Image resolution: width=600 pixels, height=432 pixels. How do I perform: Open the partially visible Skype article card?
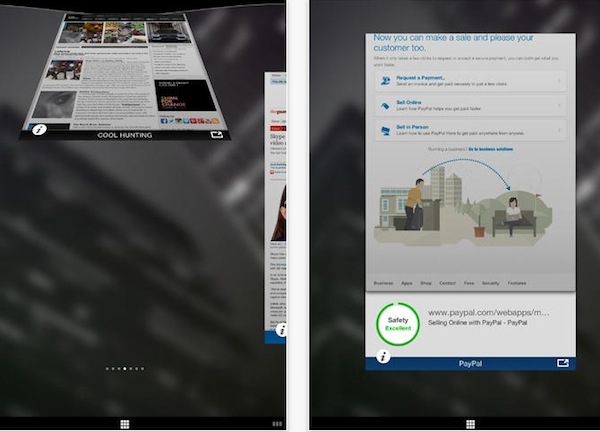point(276,207)
